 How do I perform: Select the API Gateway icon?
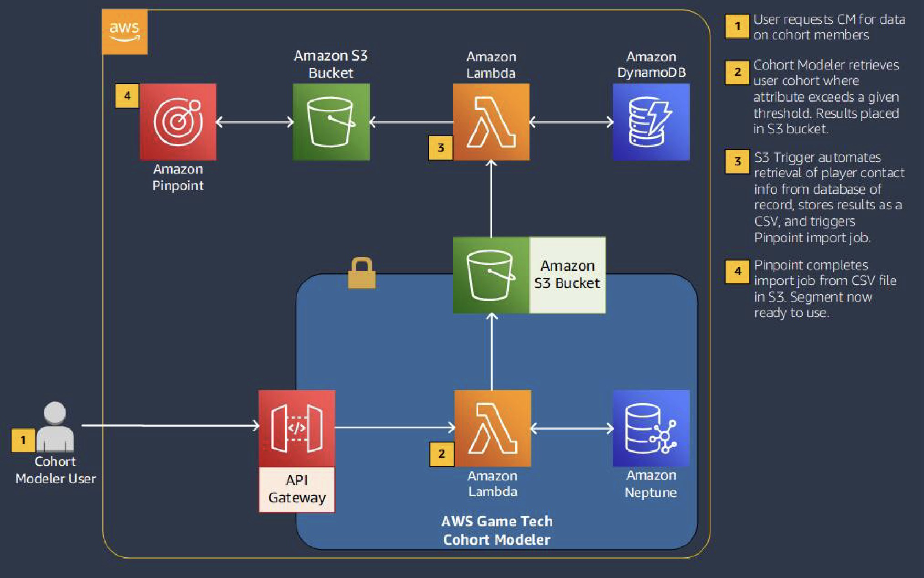pyautogui.click(x=297, y=428)
